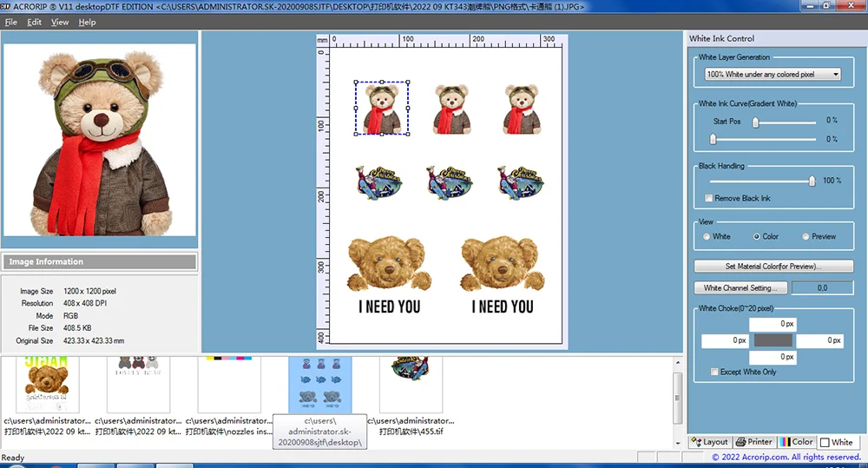Click the Ready status bar text
The width and height of the screenshot is (868, 468).
(13, 458)
